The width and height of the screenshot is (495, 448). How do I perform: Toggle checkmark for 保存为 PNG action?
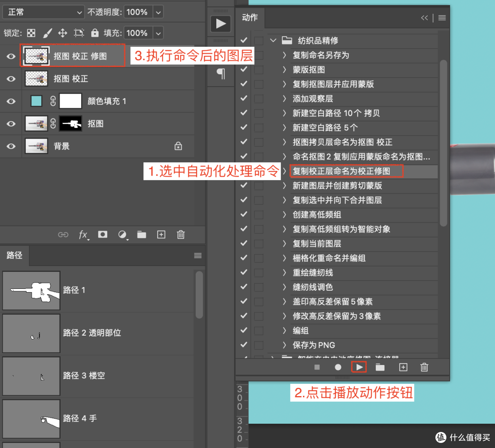pos(244,345)
